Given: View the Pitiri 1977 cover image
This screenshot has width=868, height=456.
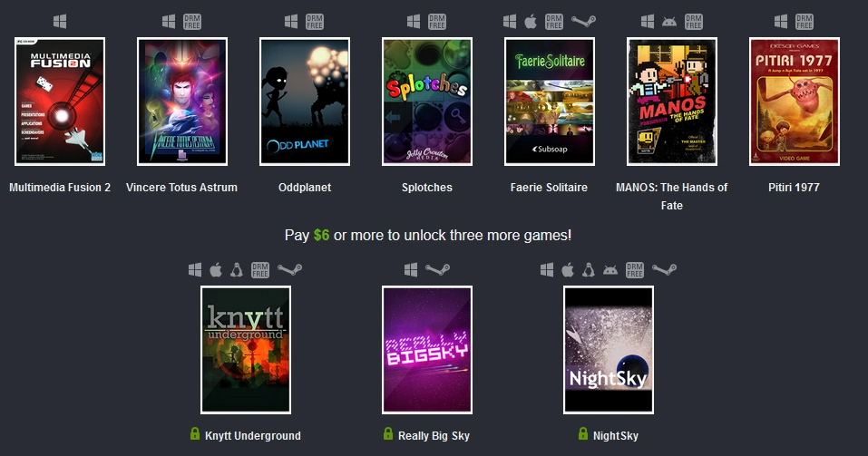Looking at the screenshot, I should [794, 102].
